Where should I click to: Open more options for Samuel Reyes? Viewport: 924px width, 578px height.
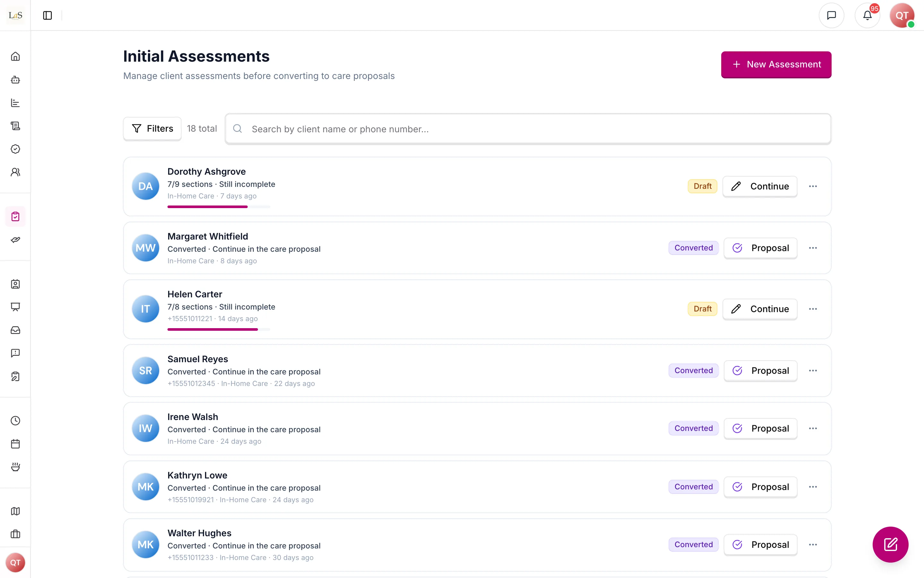[813, 371]
